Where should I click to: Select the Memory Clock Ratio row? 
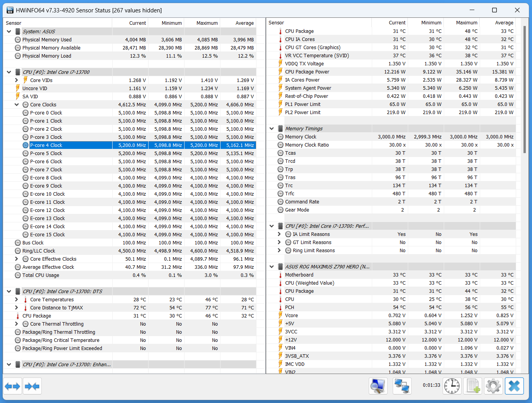[x=391, y=145]
